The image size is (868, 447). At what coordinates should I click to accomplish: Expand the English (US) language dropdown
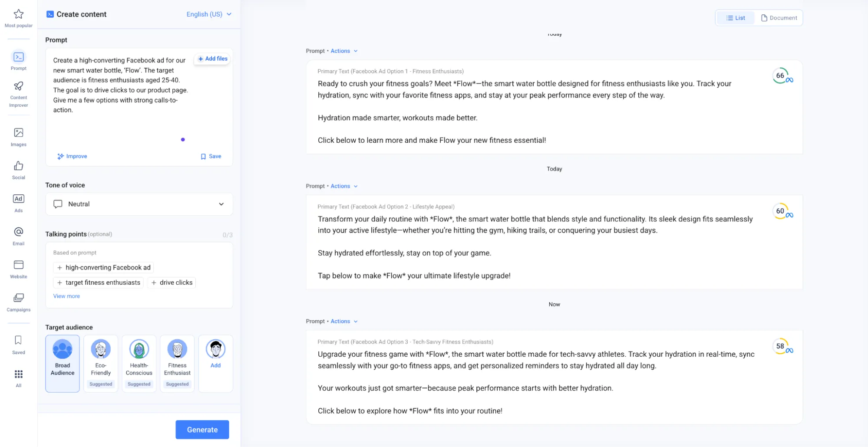pos(208,14)
